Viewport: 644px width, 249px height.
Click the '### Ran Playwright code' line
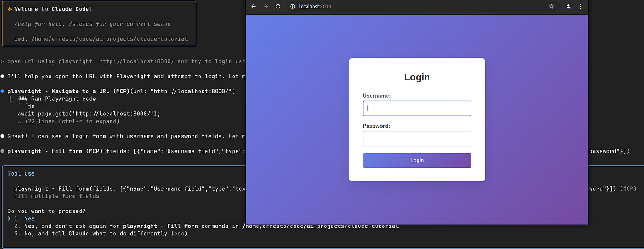click(57, 99)
